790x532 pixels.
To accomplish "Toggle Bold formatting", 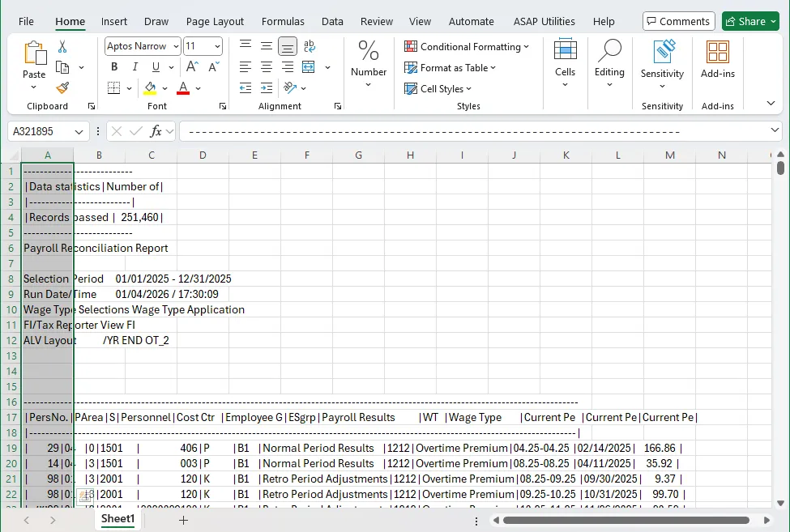I will [114, 67].
